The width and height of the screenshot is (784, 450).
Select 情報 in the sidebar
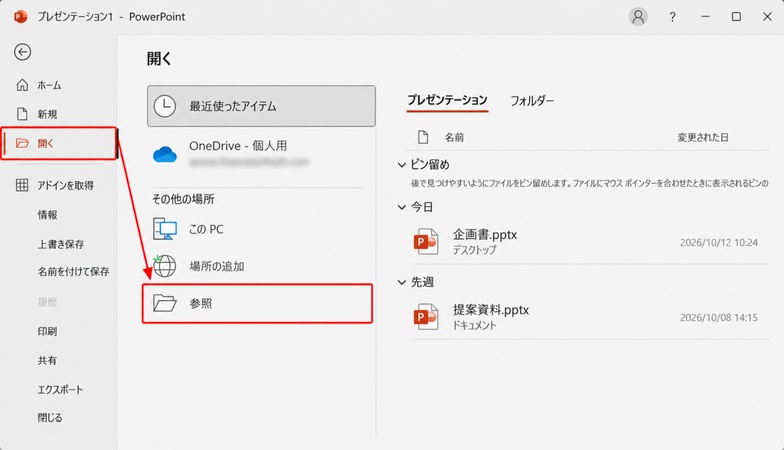click(x=48, y=214)
